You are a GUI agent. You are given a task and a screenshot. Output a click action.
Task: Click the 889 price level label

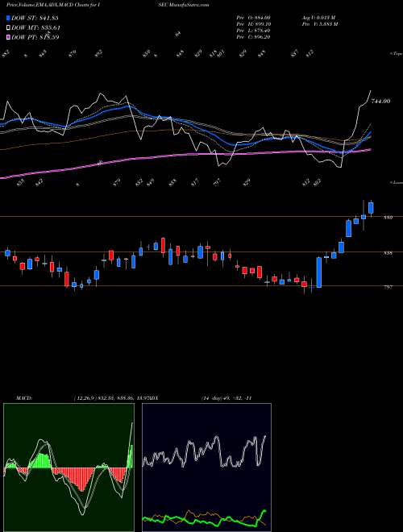(388, 218)
